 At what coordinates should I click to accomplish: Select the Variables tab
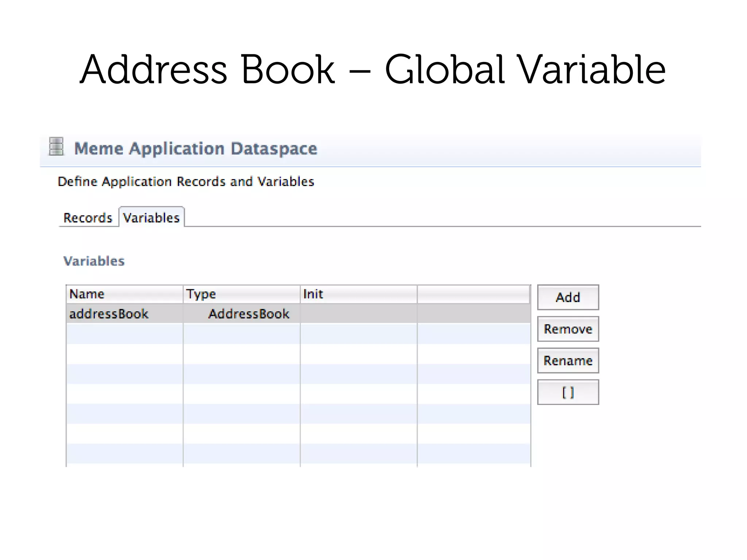(x=151, y=217)
